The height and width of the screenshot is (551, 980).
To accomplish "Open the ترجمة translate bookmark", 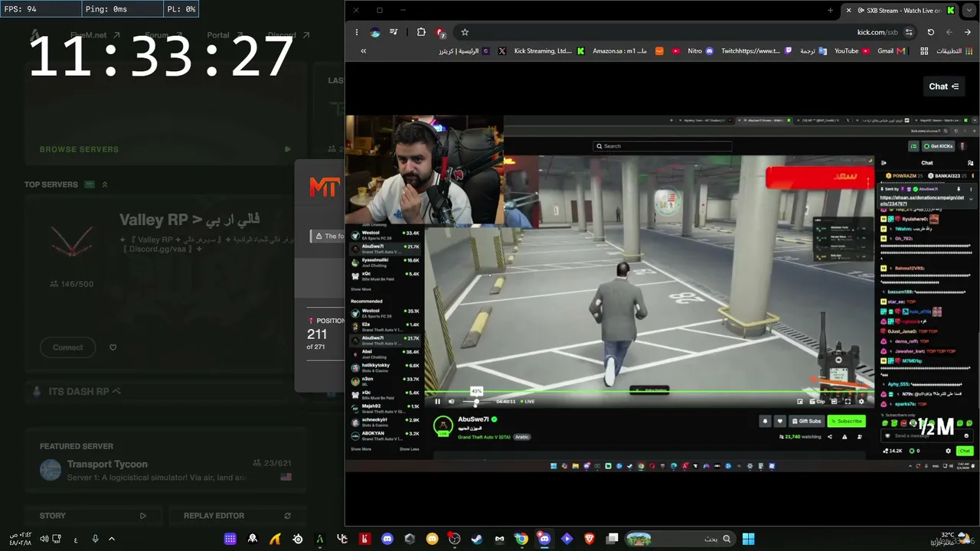I will (x=813, y=51).
